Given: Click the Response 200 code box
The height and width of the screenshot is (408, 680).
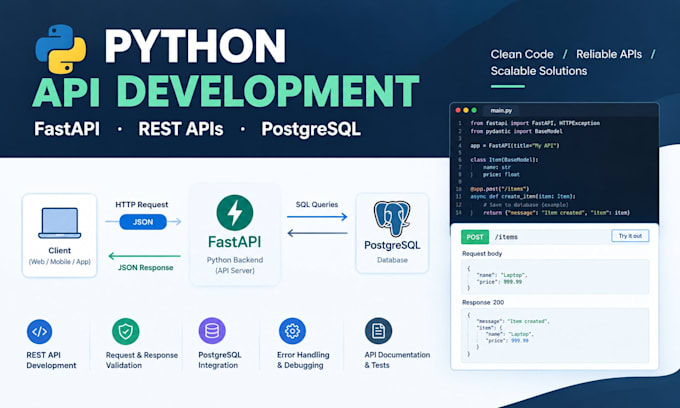Looking at the screenshot, I should coord(555,335).
